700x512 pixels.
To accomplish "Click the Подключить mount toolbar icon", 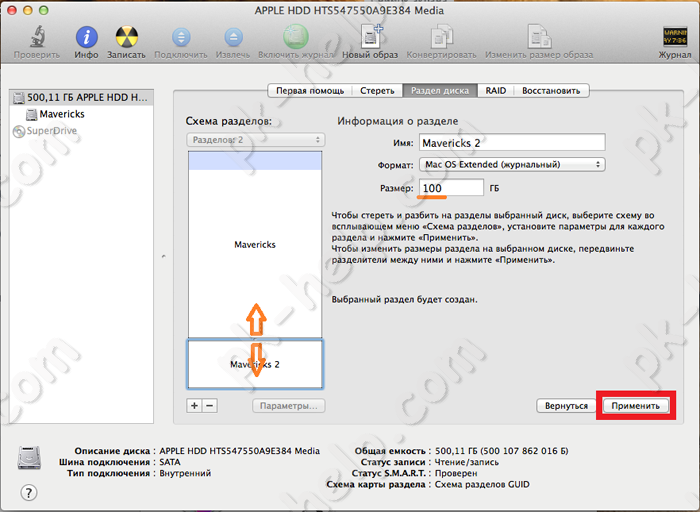I will pos(181,37).
